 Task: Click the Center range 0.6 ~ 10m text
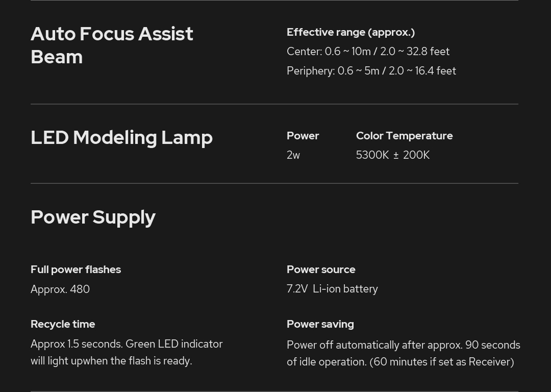coord(368,52)
